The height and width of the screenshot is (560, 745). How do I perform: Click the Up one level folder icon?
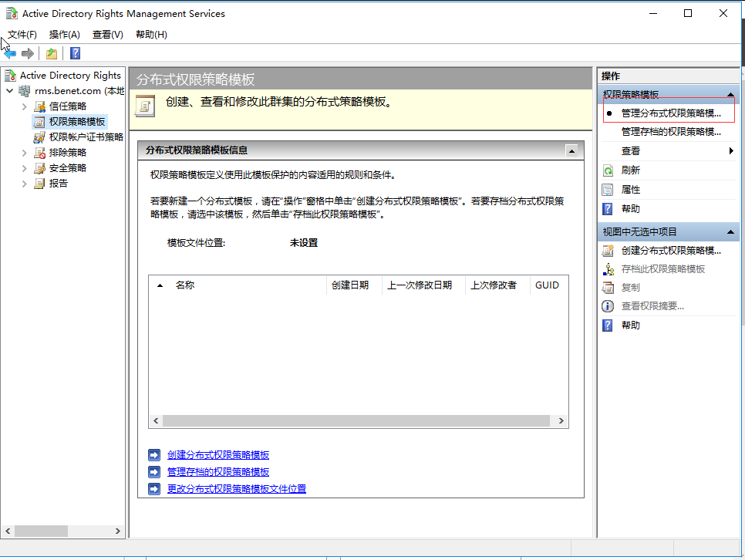[x=52, y=53]
